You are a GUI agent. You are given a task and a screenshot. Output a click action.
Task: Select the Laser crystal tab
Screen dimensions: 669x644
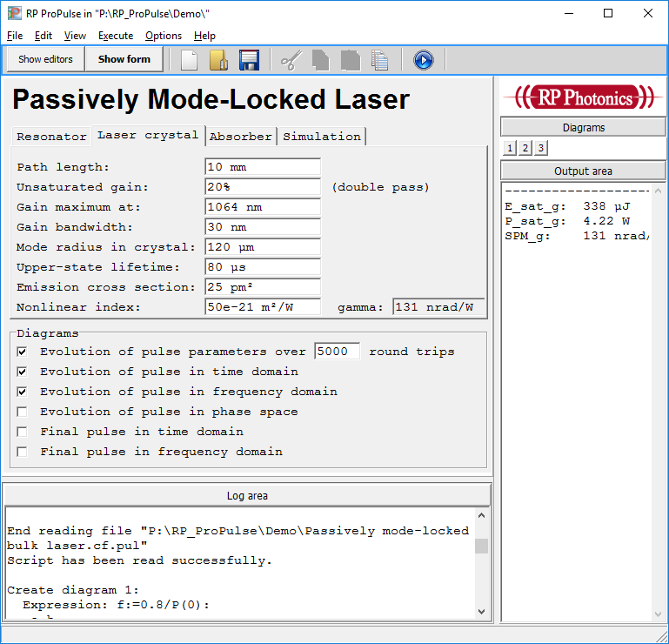click(x=148, y=135)
